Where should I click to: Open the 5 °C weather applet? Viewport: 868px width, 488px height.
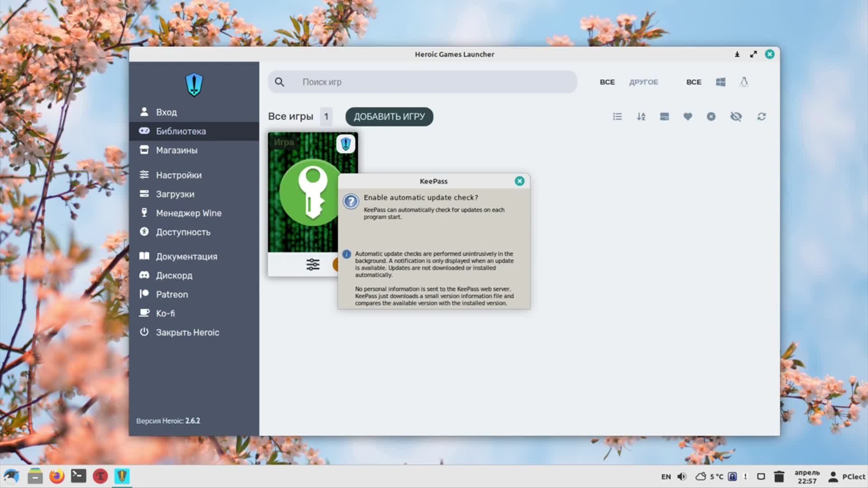click(x=709, y=477)
